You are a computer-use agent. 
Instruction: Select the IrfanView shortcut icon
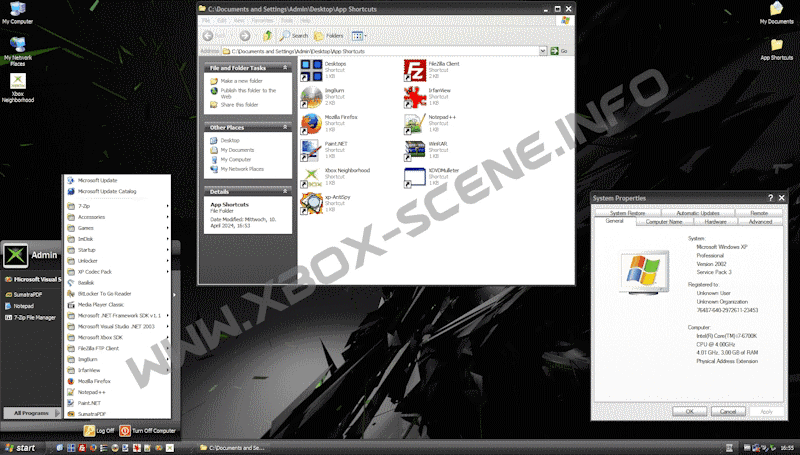(x=415, y=97)
